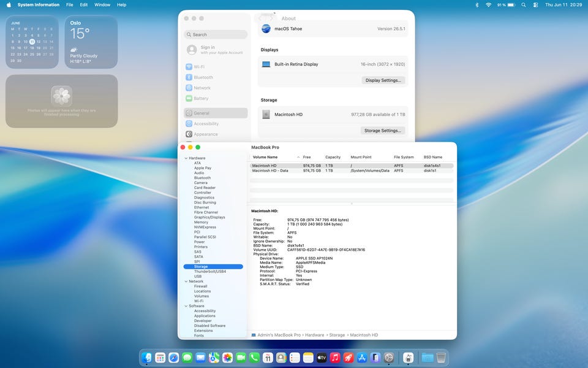
Task: Select Network in System Settings sidebar
Action: click(216, 88)
